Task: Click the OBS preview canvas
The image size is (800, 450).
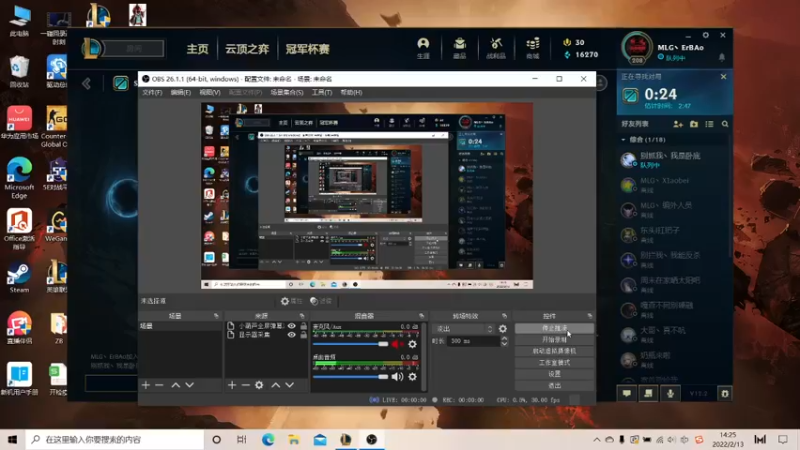Action: click(x=367, y=196)
